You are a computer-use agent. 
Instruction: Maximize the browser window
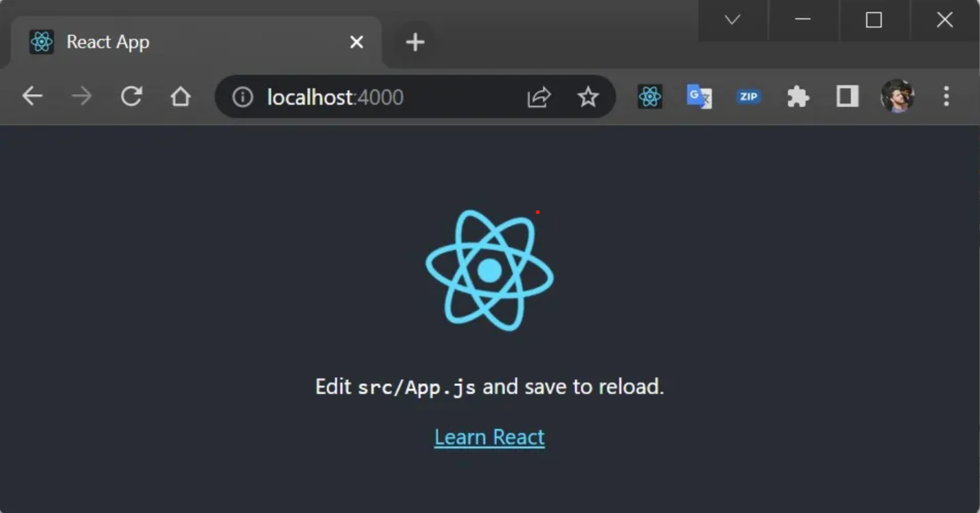[x=873, y=20]
